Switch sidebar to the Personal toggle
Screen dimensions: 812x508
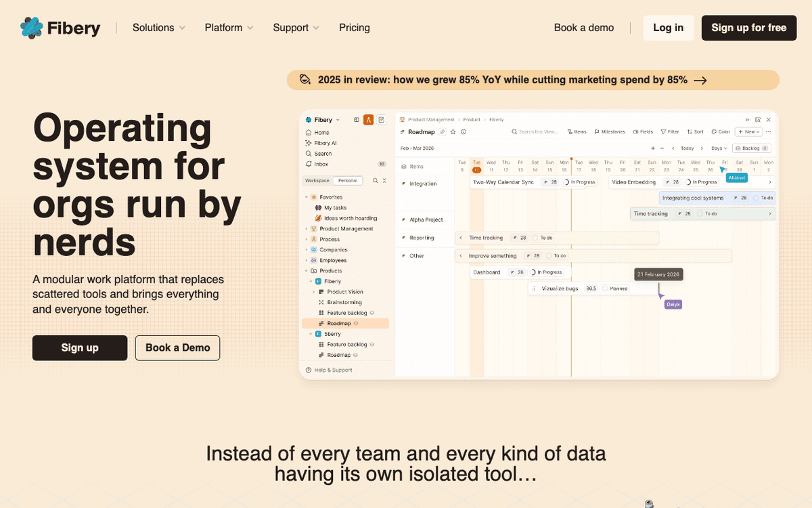(x=348, y=181)
